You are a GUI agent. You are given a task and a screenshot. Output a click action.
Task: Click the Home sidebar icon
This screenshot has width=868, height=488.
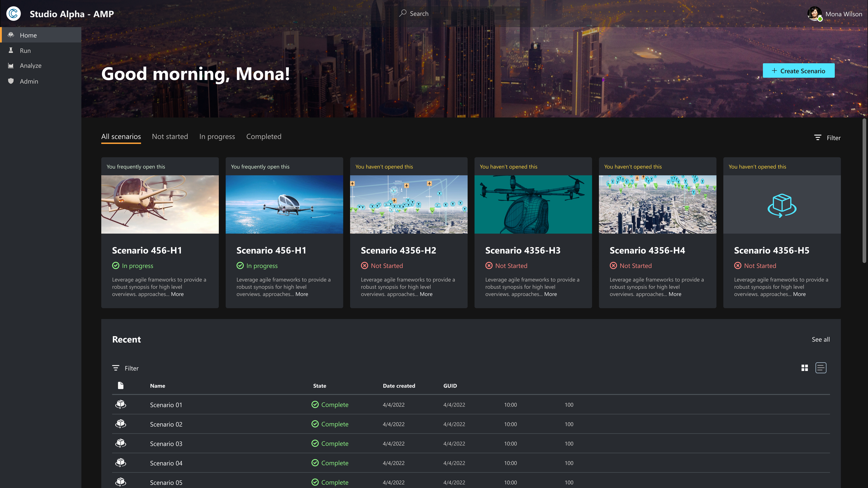click(x=11, y=35)
